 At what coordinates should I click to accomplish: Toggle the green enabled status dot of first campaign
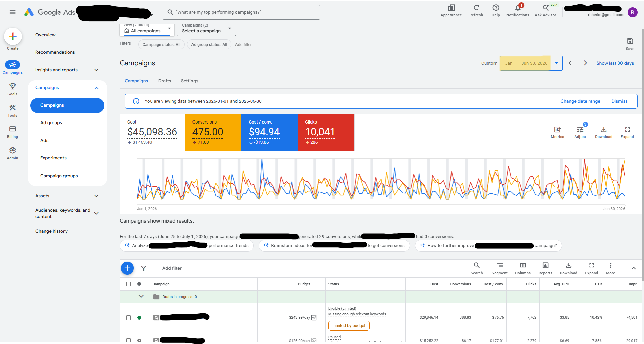139,317
